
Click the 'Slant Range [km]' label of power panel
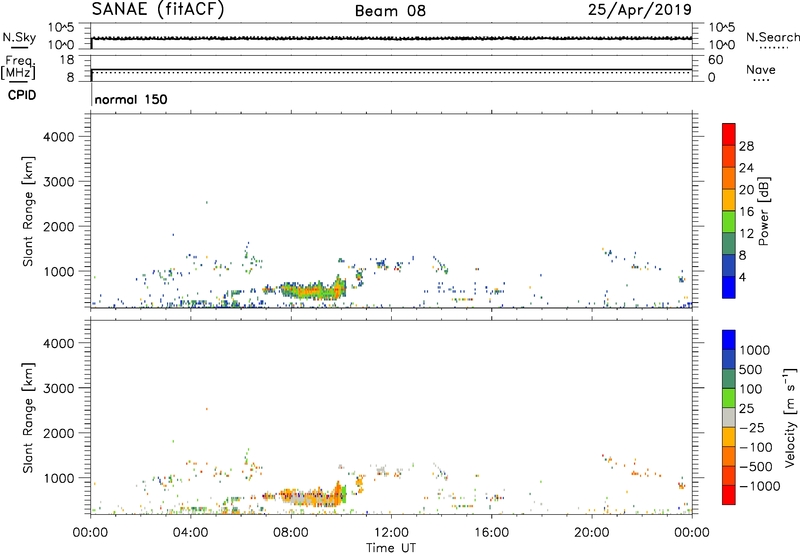pos(28,211)
